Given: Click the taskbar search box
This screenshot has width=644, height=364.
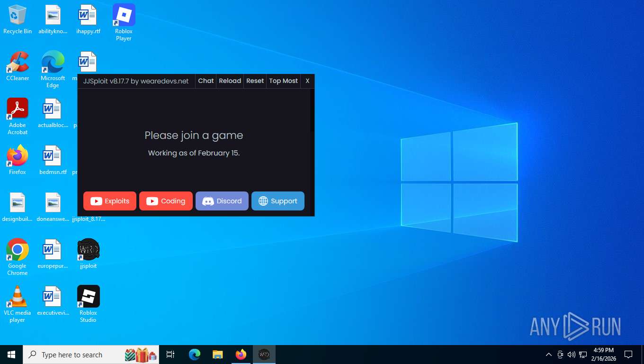Looking at the screenshot, I should click(91, 355).
